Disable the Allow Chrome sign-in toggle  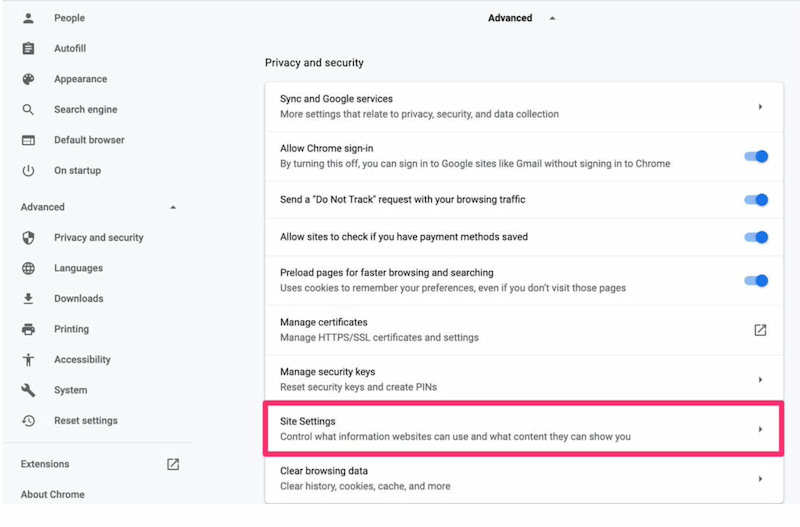pos(756,157)
